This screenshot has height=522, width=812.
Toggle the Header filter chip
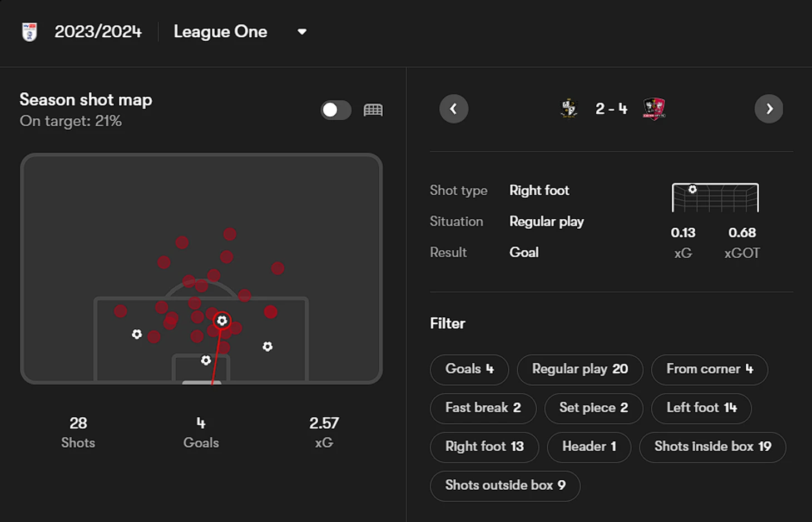[588, 446]
